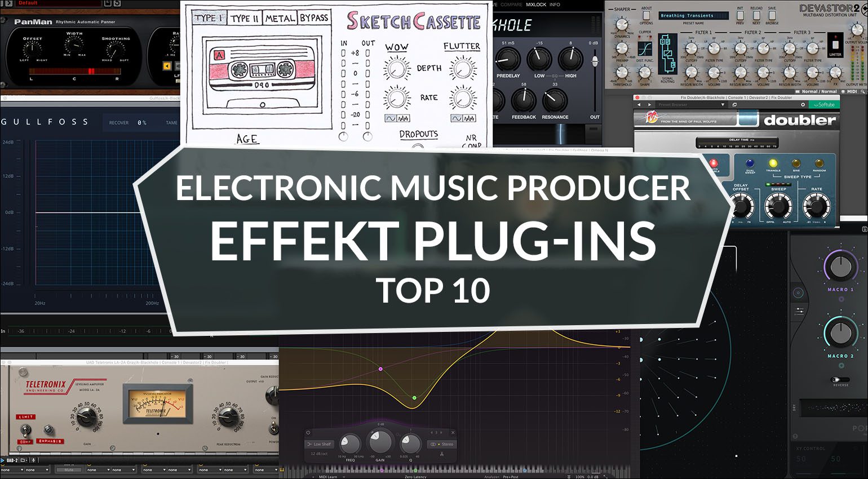The image size is (868, 479).
Task: Open Fix Doubler settings gear
Action: coord(803,104)
